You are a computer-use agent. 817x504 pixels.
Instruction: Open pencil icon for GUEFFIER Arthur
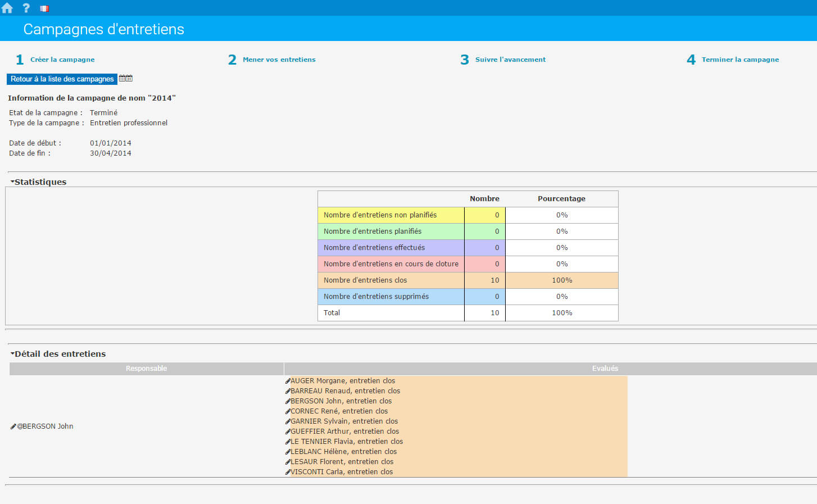(x=288, y=432)
